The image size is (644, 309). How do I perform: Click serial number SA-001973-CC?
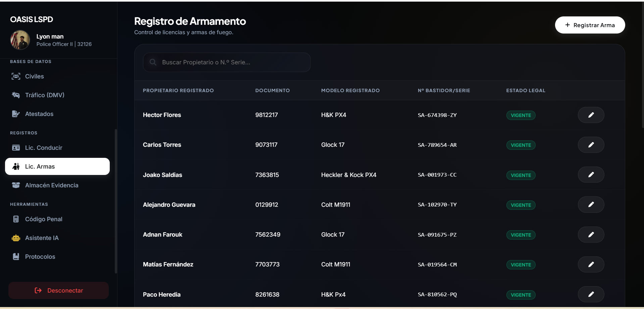[437, 175]
